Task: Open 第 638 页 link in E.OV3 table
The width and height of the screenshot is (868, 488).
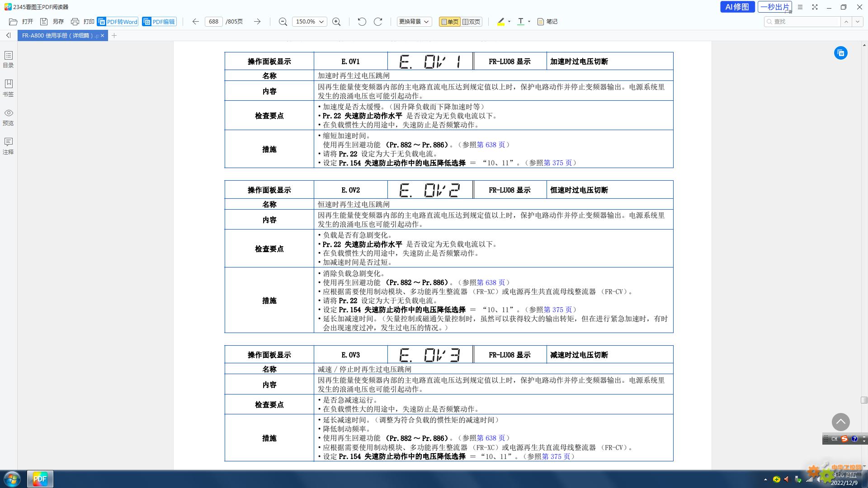Action: coord(491,438)
